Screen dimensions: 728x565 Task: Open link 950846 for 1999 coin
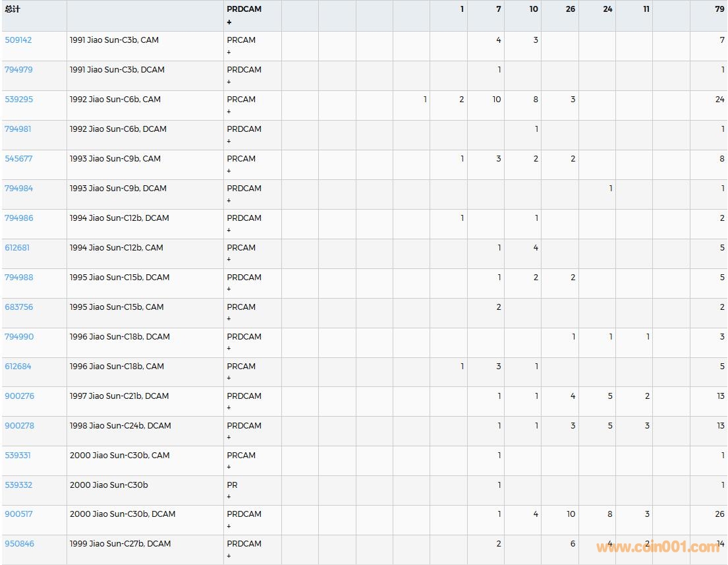[x=19, y=544]
